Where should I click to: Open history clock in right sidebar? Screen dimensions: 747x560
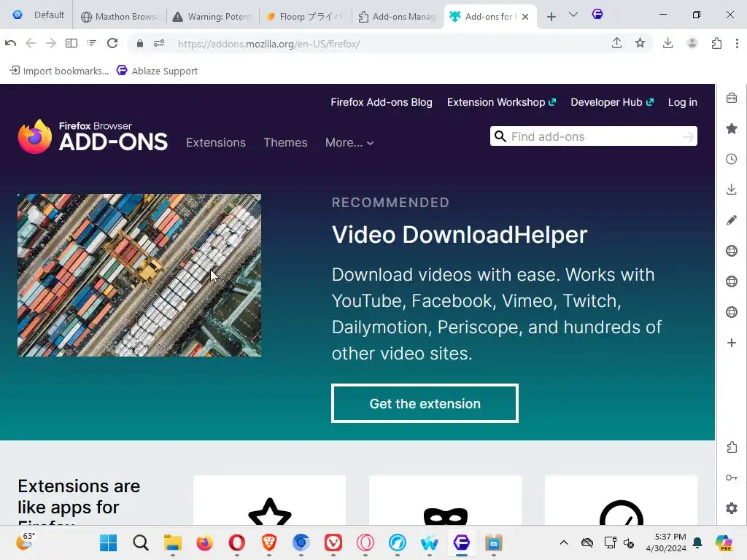[732, 159]
